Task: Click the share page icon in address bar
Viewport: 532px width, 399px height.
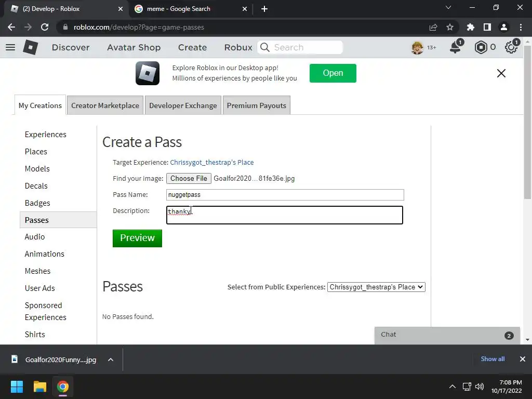Action: (433, 27)
